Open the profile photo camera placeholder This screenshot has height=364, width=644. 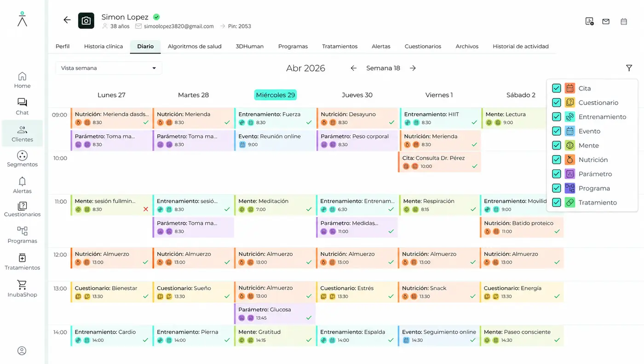[86, 21]
